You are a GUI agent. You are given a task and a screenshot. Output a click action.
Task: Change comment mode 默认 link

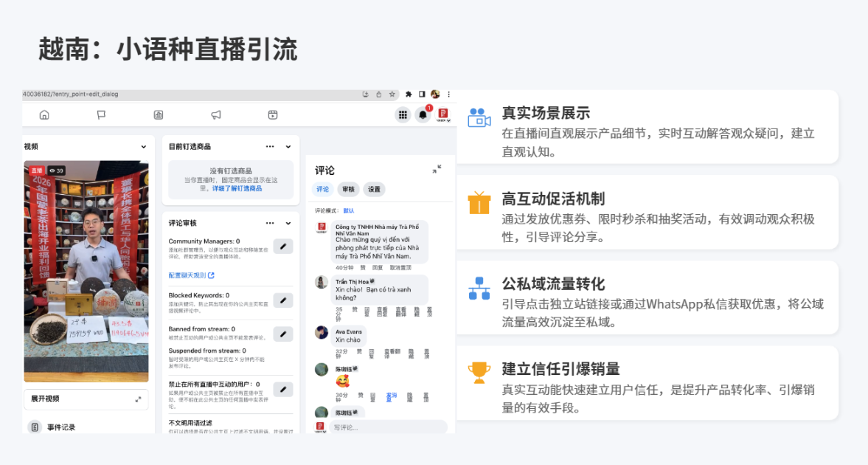349,210
